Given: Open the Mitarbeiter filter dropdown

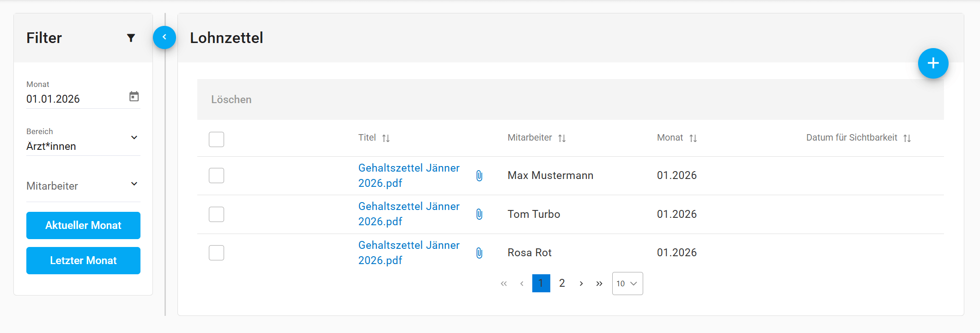Looking at the screenshot, I should [x=134, y=184].
